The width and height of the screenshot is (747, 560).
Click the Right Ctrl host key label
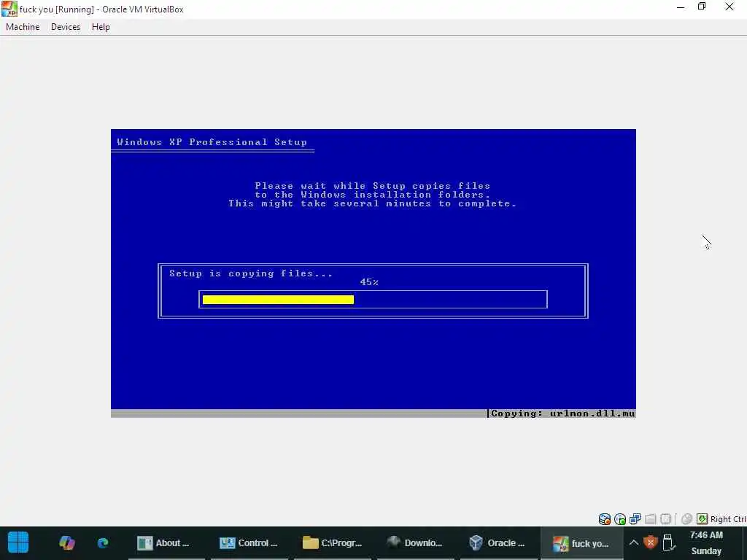click(728, 519)
